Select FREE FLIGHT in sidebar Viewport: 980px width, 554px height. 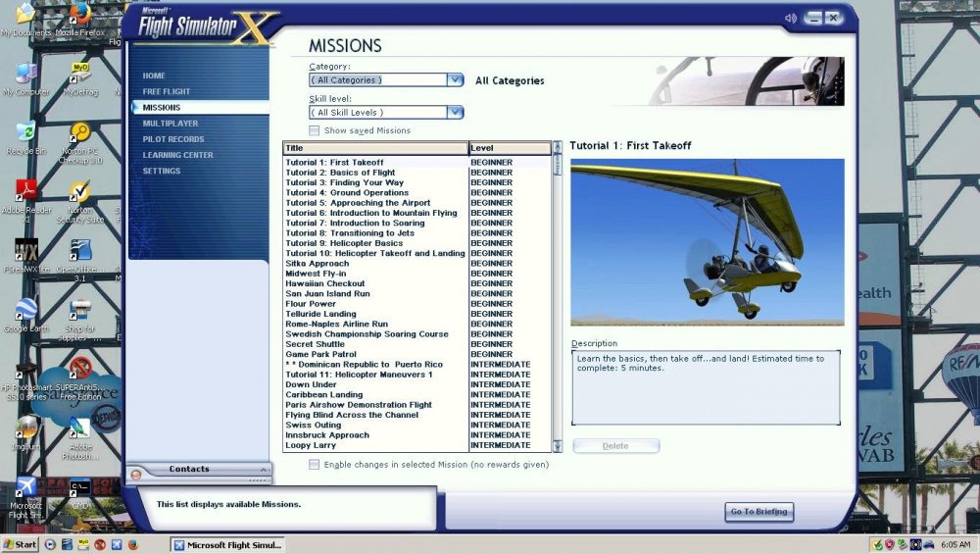pos(167,91)
